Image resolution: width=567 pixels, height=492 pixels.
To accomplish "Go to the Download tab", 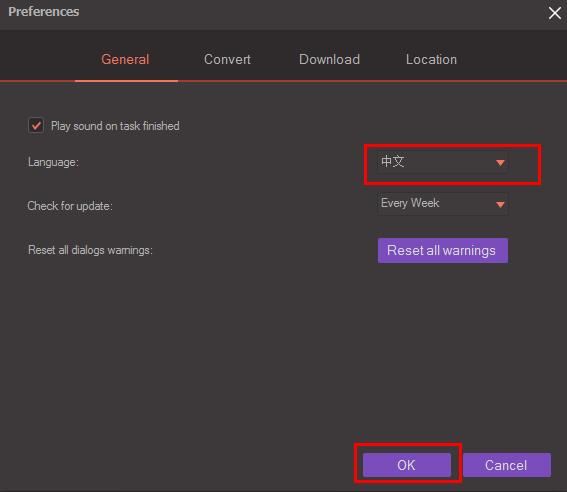I will [329, 59].
